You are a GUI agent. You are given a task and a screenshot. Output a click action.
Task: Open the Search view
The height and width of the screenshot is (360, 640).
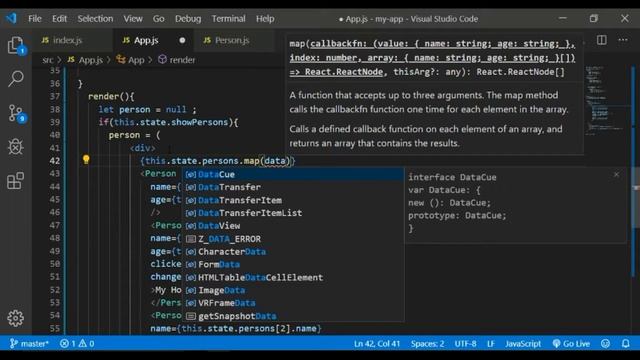point(16,78)
